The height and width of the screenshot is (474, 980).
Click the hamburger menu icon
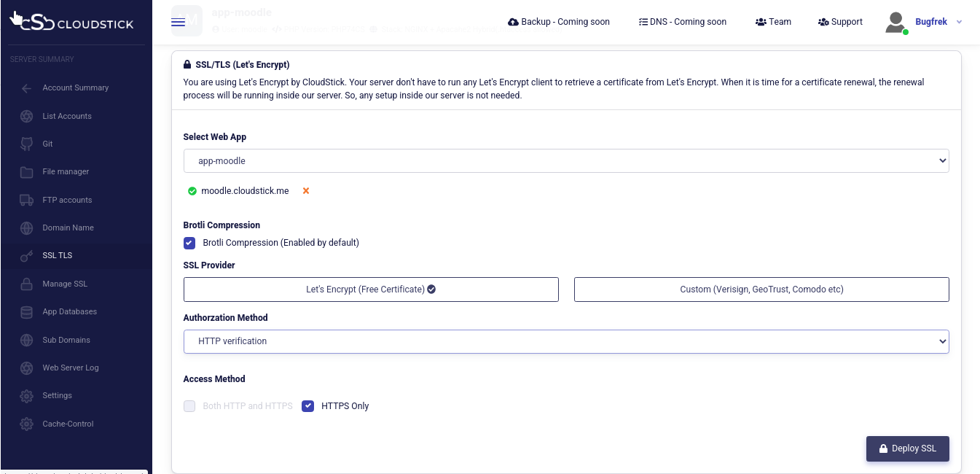tap(178, 22)
